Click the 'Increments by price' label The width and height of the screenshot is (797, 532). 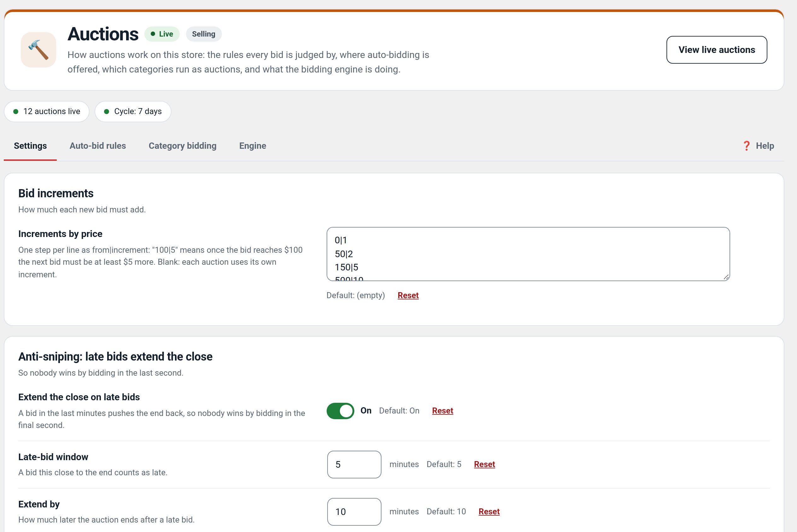pos(61,234)
